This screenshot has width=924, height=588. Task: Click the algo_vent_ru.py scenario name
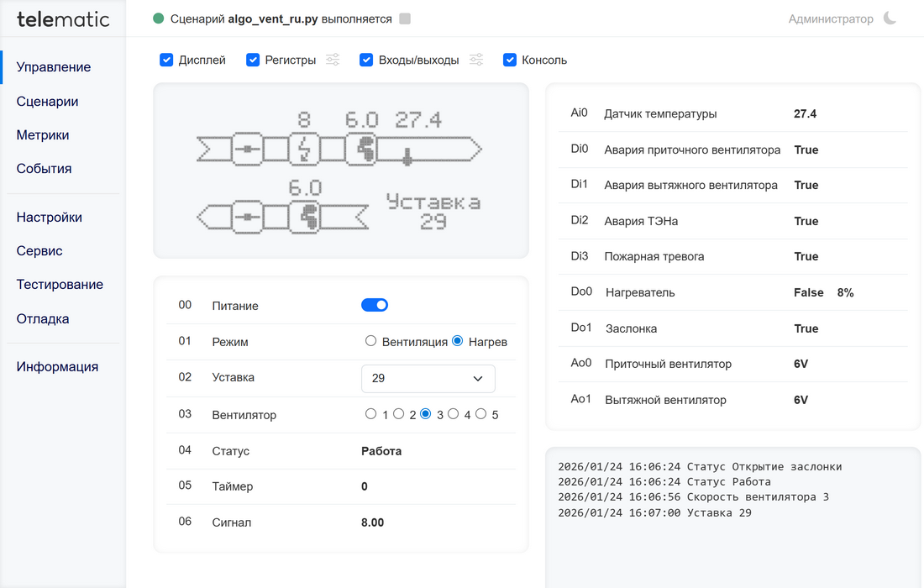click(272, 18)
